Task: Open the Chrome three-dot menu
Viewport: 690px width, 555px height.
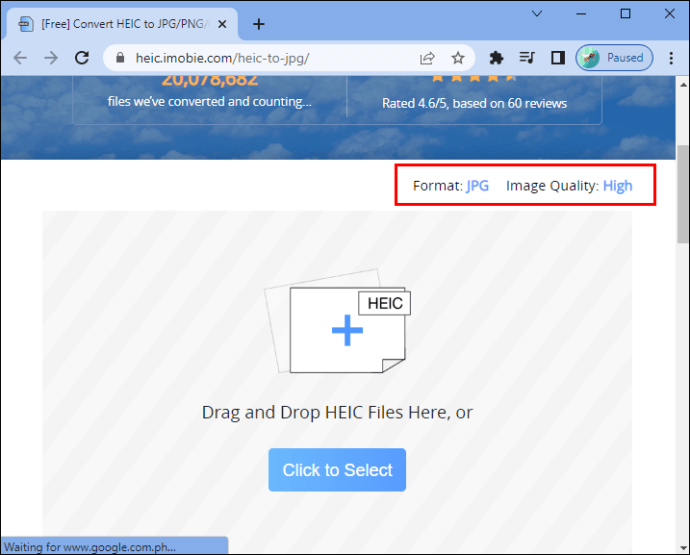Action: coord(672,58)
